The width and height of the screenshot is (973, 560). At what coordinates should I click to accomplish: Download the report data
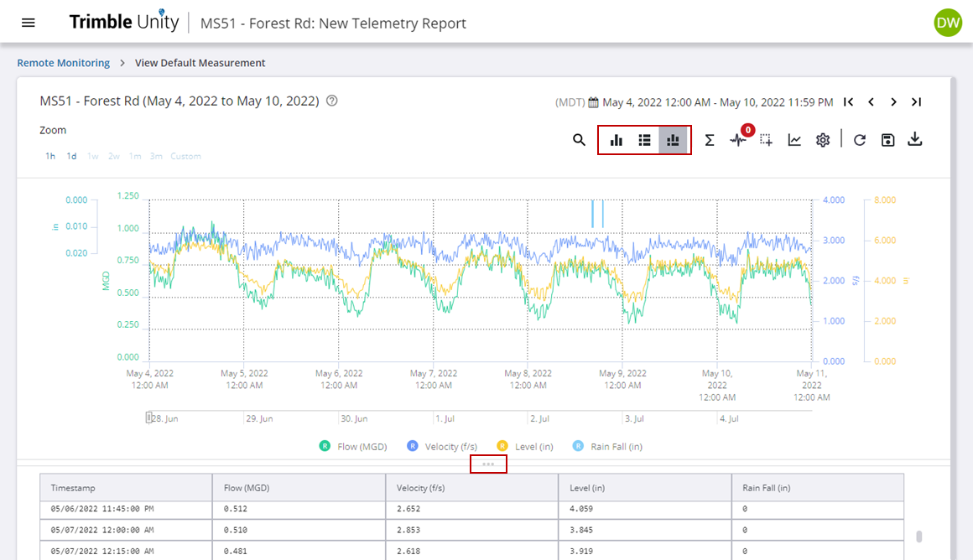click(x=914, y=139)
